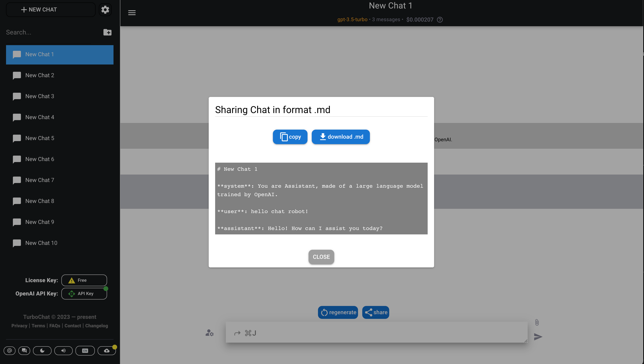Select New Chat 5 in sidebar
Screen dimensions: 644x364
[x=39, y=138]
